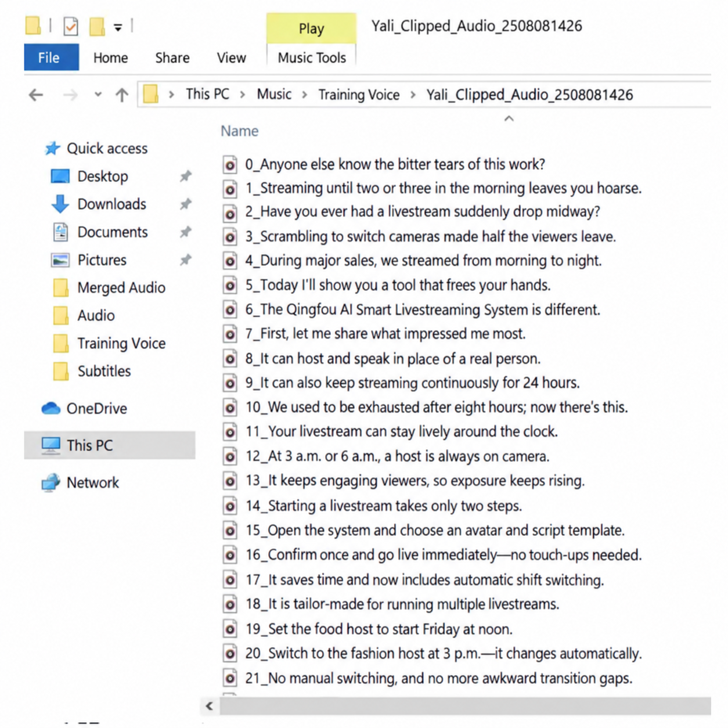The height and width of the screenshot is (728, 728).
Task: Open the Music Tools tab
Action: (x=312, y=57)
